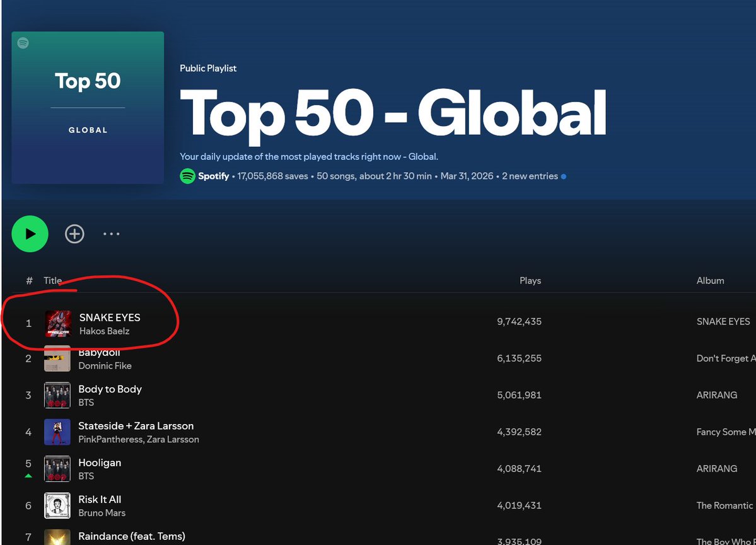Open the Spotify profile link
756x545 pixels.
(x=213, y=176)
